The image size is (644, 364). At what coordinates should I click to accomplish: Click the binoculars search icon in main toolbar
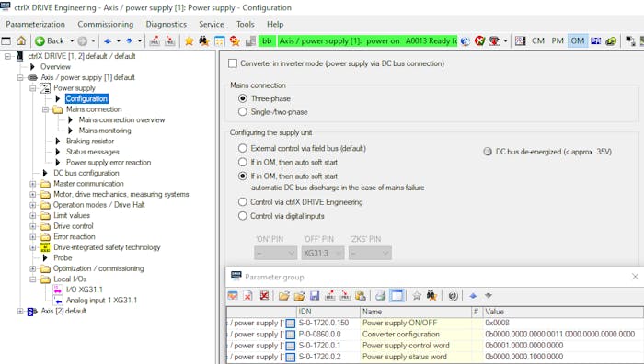(204, 40)
